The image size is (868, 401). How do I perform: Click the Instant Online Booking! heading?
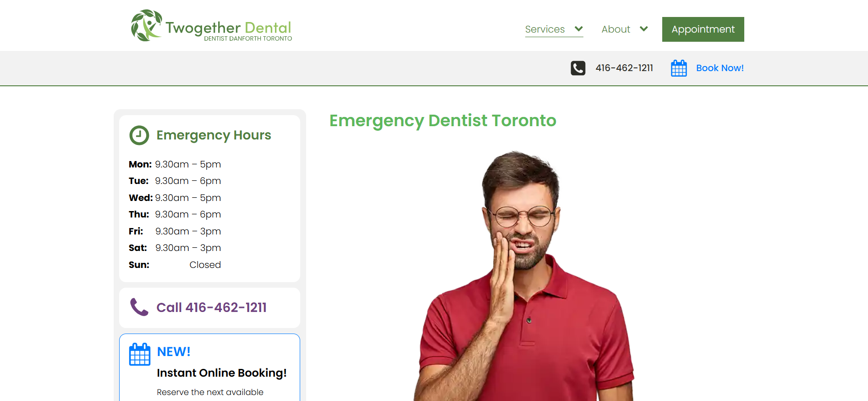[x=222, y=373]
